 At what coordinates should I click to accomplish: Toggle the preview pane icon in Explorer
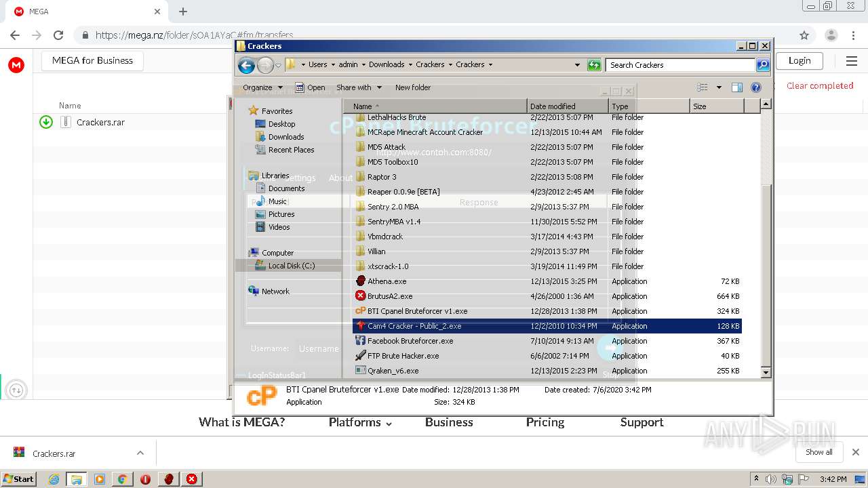(x=737, y=87)
